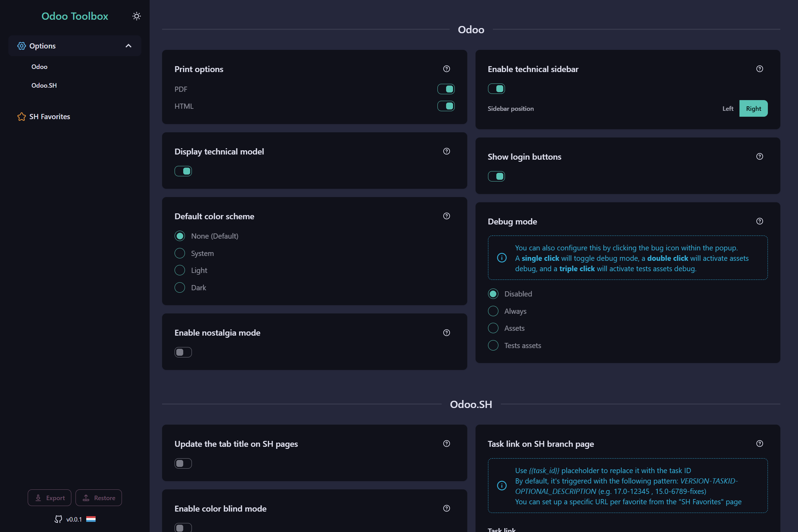Enable nostalgia mode
798x532 pixels.
point(183,352)
